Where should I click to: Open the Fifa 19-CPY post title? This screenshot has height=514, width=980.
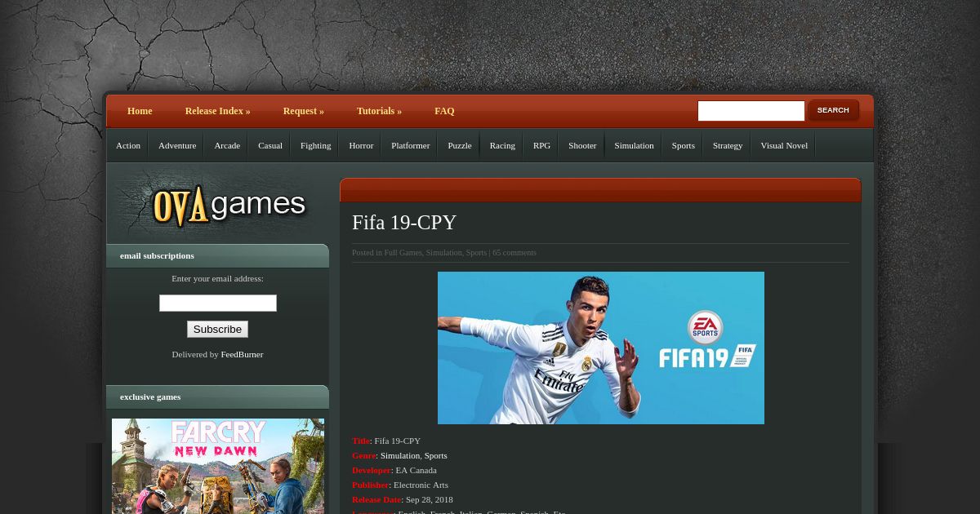(404, 223)
